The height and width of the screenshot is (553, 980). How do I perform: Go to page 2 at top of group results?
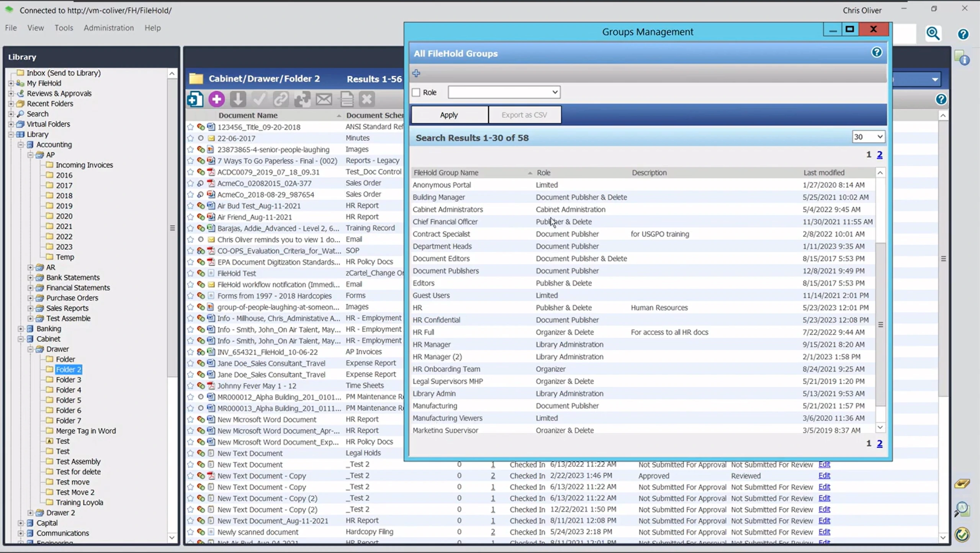pyautogui.click(x=880, y=155)
